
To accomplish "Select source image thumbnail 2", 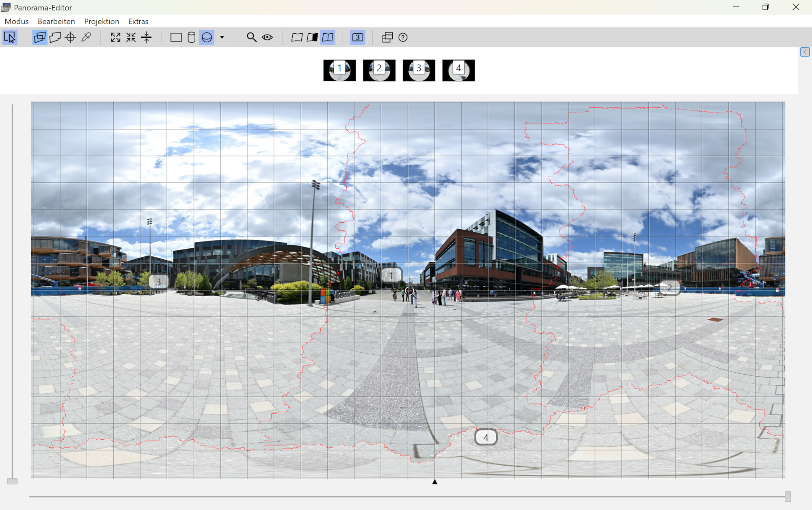I will click(379, 70).
